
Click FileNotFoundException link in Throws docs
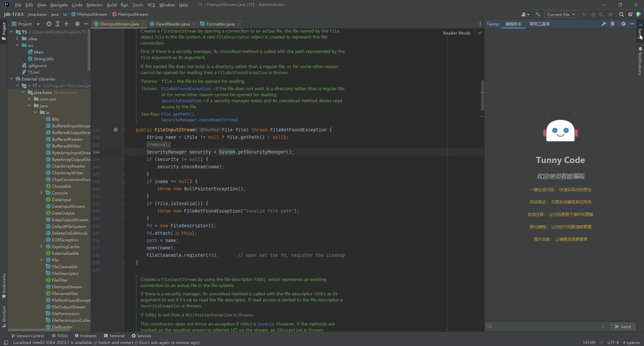185,89
